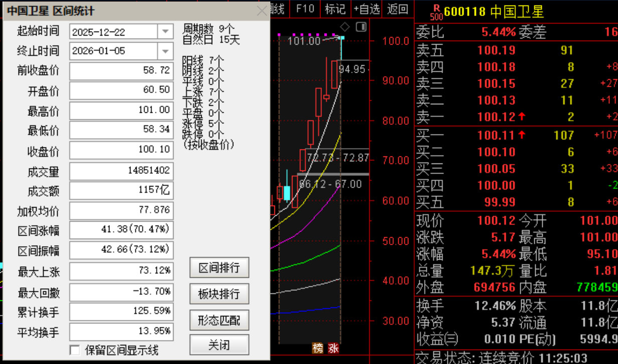Click the 最大回撤 value field -13.70%

pyautogui.click(x=121, y=292)
